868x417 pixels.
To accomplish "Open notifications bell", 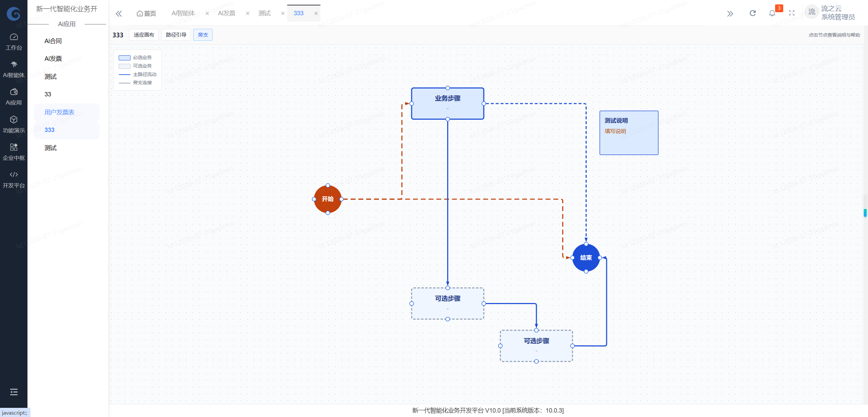I will point(772,13).
